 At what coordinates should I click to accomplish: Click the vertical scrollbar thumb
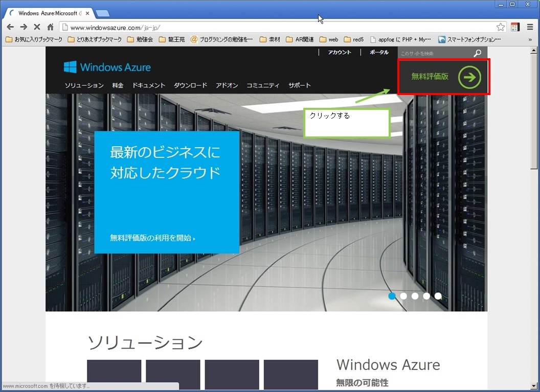[533, 111]
